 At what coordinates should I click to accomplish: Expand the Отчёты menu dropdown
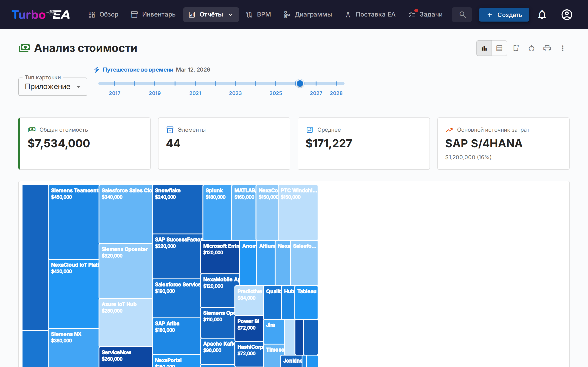[x=211, y=15]
